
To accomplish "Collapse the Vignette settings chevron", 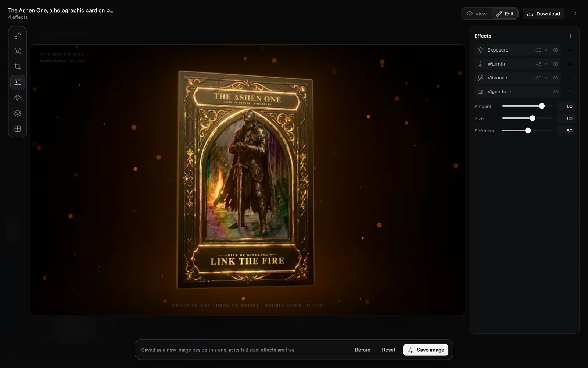I will 510,92.
